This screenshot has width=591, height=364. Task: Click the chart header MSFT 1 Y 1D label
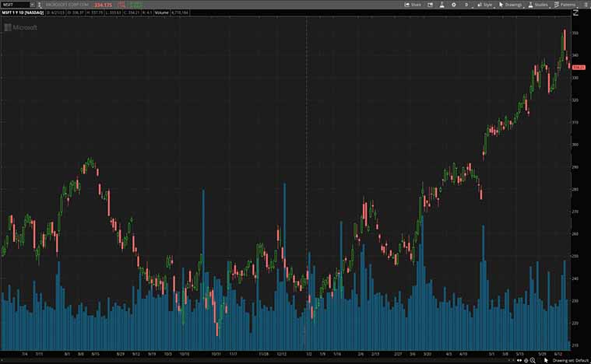coord(22,13)
